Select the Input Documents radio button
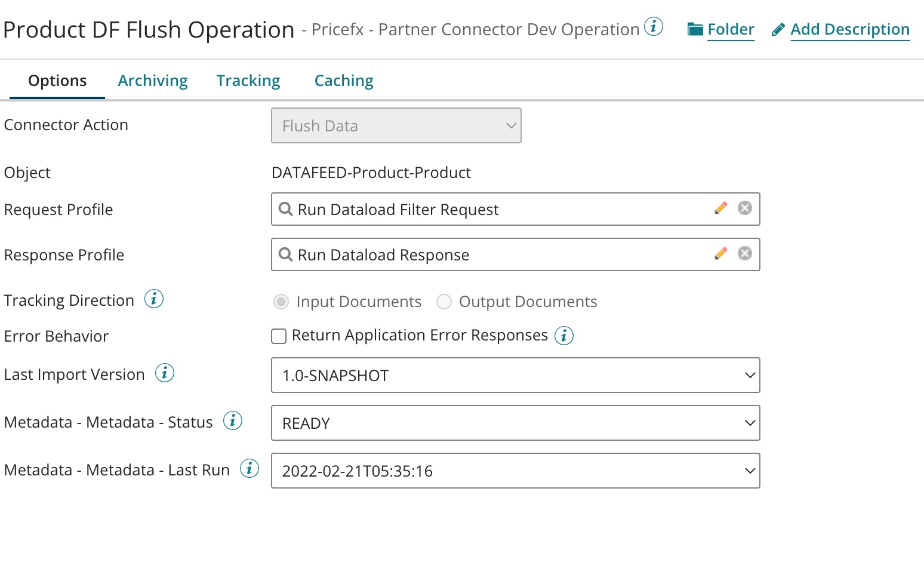The width and height of the screenshot is (924, 565). [x=281, y=302]
